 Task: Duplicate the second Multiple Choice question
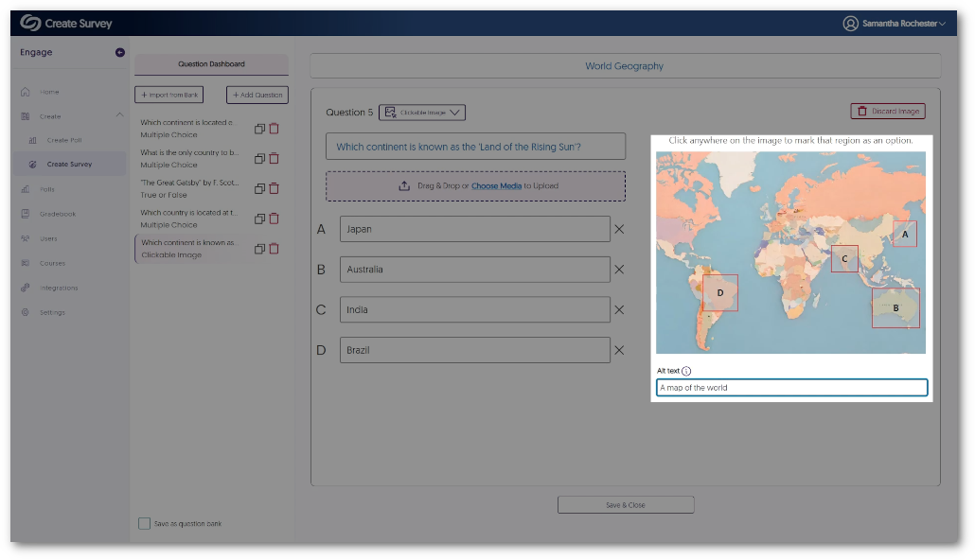click(x=259, y=159)
